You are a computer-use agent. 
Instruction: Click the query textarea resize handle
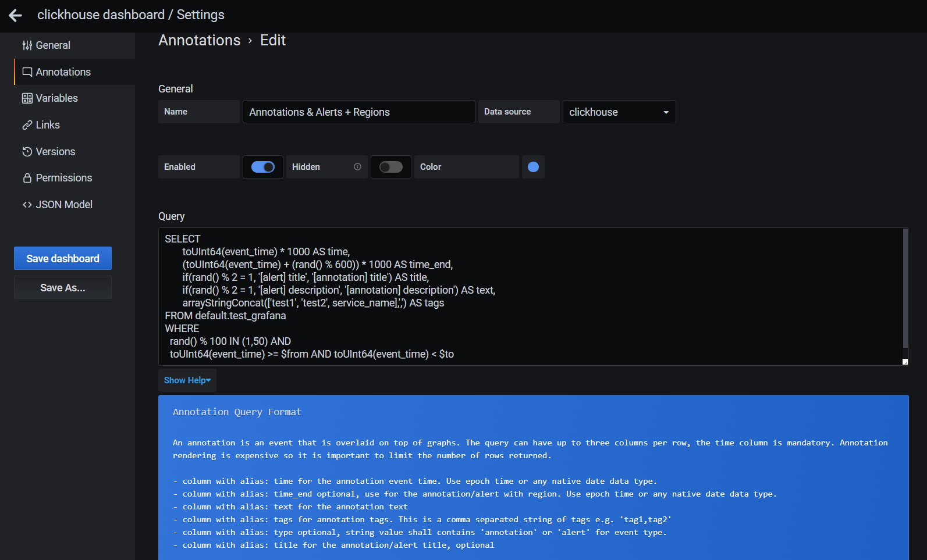905,362
